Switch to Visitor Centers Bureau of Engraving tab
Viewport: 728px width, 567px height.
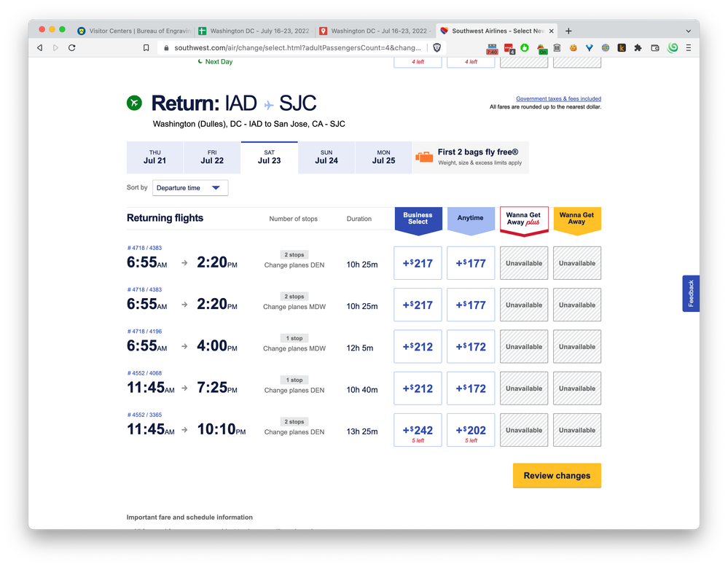(x=135, y=31)
